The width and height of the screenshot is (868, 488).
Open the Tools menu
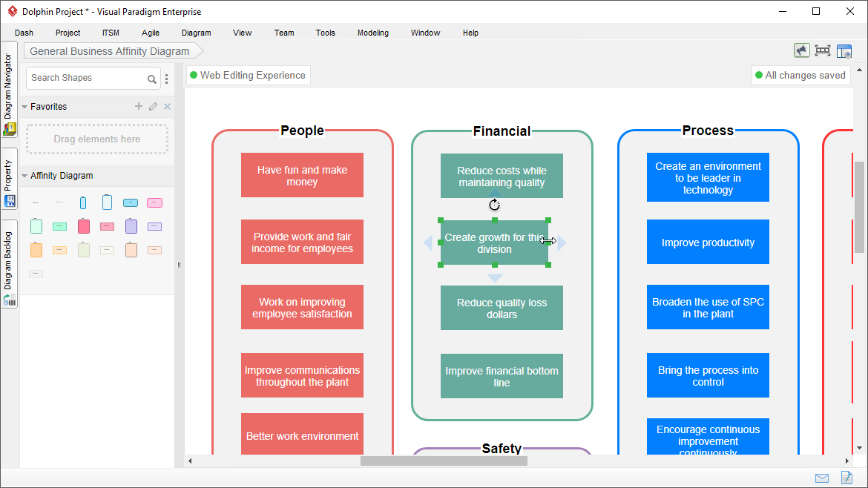326,33
